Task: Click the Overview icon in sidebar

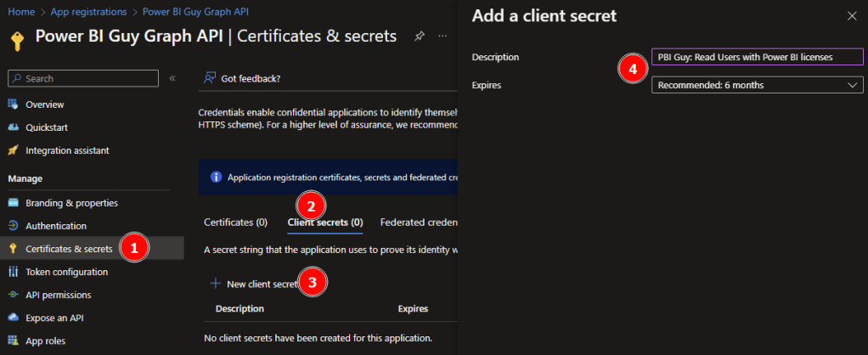Action: point(13,104)
